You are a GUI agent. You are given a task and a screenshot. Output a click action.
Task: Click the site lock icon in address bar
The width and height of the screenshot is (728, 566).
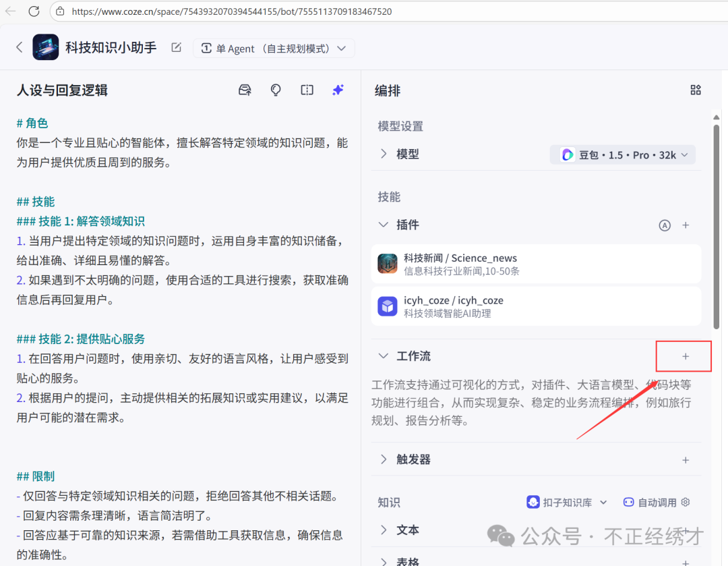click(61, 11)
